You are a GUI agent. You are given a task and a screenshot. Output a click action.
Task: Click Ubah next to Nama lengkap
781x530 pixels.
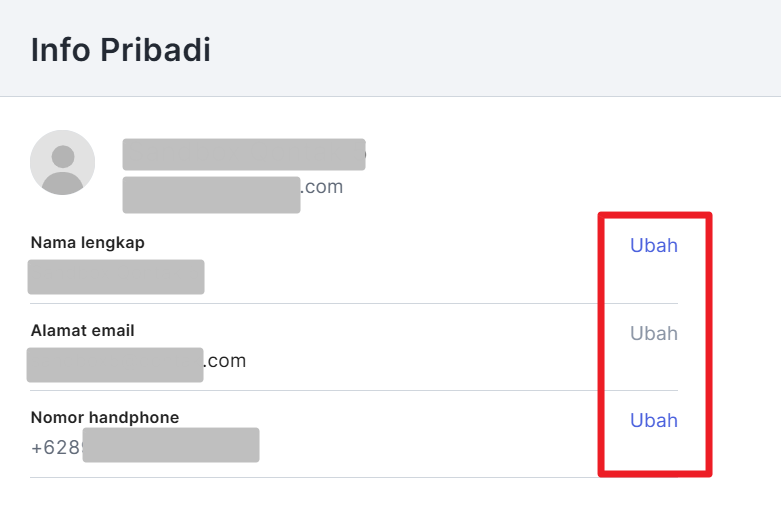pyautogui.click(x=653, y=246)
